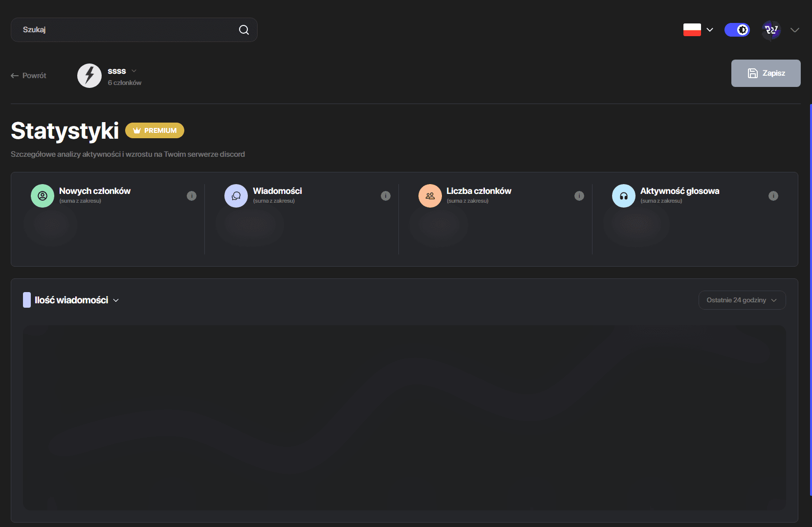Viewport: 812px width, 527px height.
Task: Click the Aktywność głosowa headphones icon
Action: pos(624,196)
